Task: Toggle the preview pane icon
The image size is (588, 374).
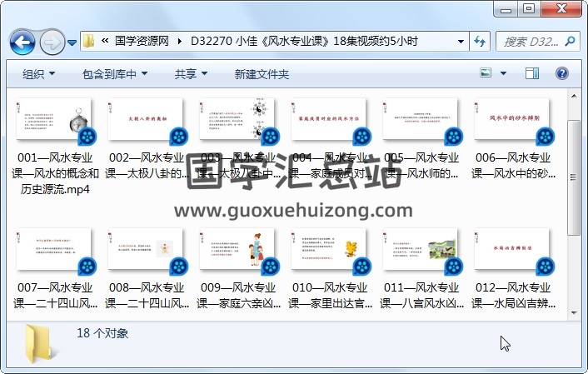Action: 531,73
